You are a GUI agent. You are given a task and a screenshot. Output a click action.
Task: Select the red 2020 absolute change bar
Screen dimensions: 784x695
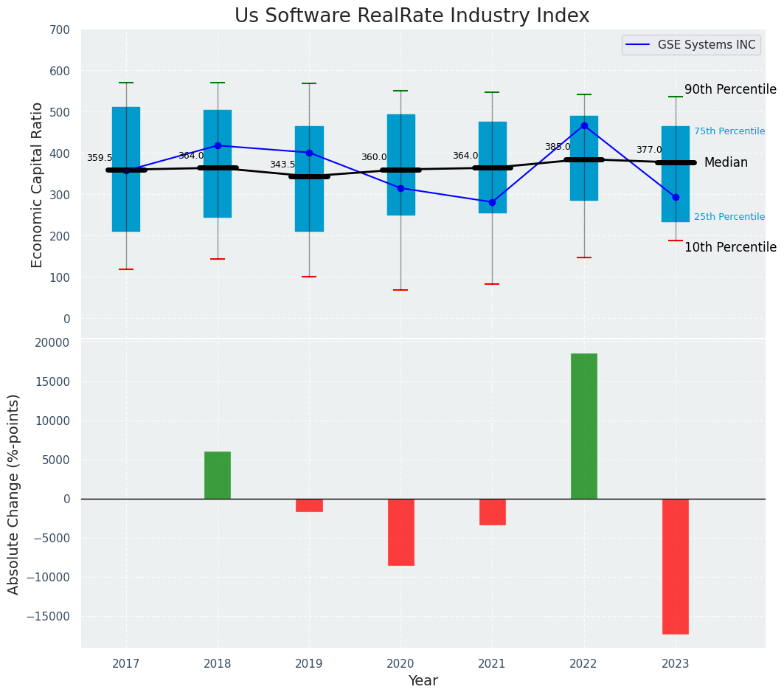(x=400, y=532)
